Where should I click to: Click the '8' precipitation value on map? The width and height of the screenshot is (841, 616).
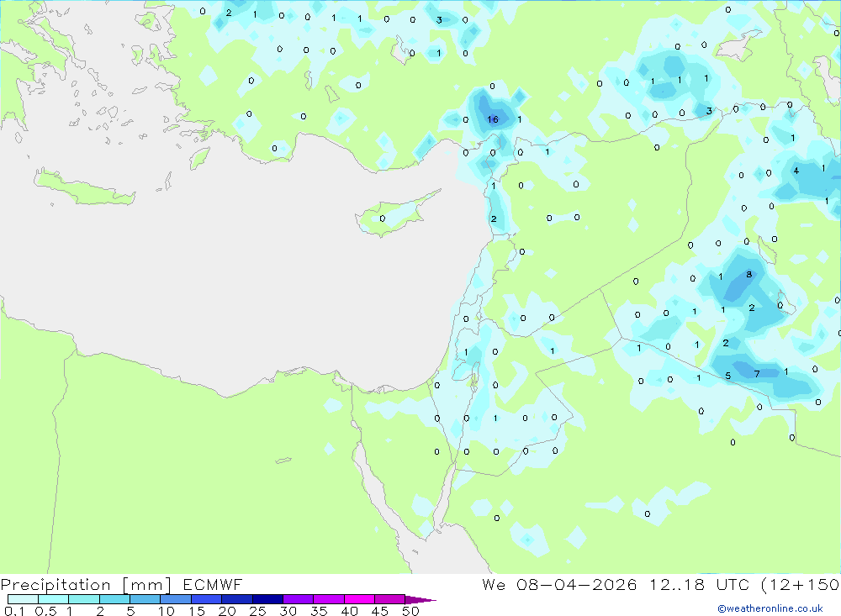(x=749, y=275)
